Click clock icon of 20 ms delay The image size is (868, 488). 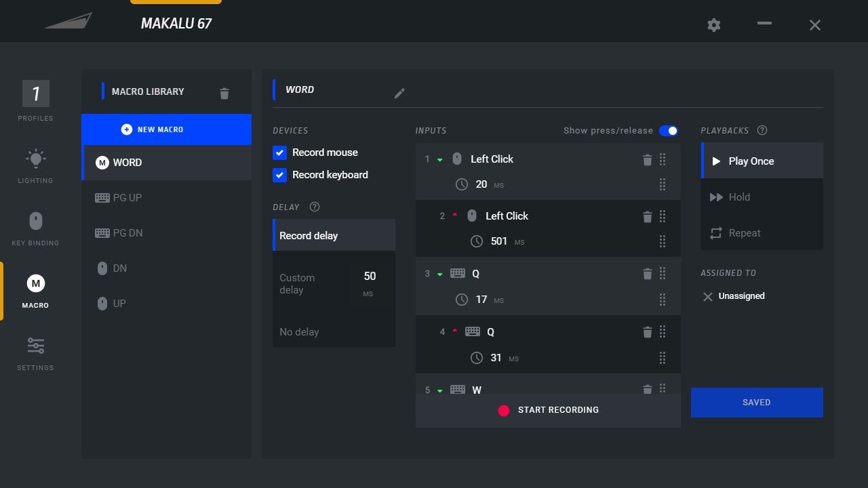coord(462,184)
